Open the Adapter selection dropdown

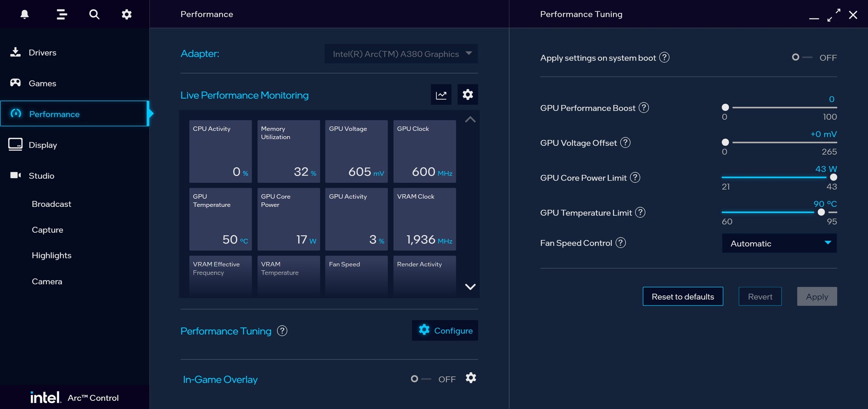401,54
